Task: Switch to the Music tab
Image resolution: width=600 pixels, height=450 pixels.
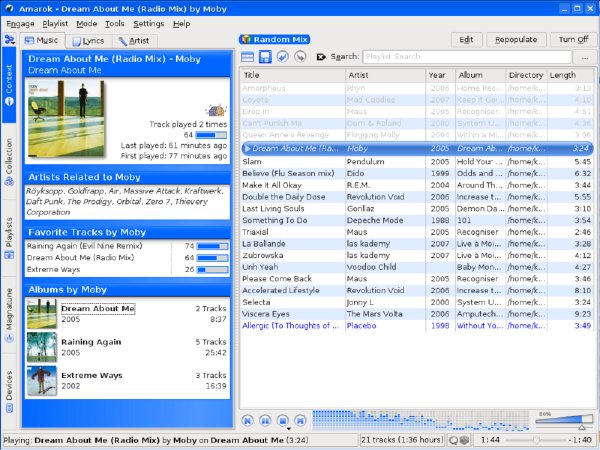Action: [x=42, y=40]
